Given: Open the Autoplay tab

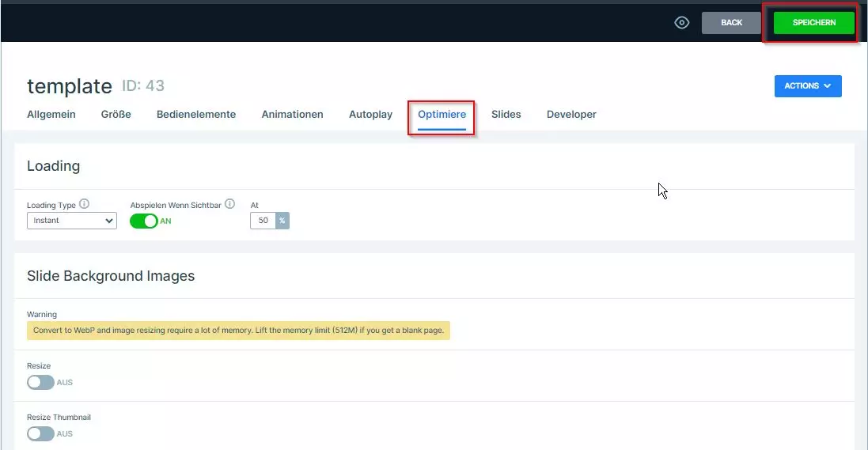Looking at the screenshot, I should coord(370,115).
